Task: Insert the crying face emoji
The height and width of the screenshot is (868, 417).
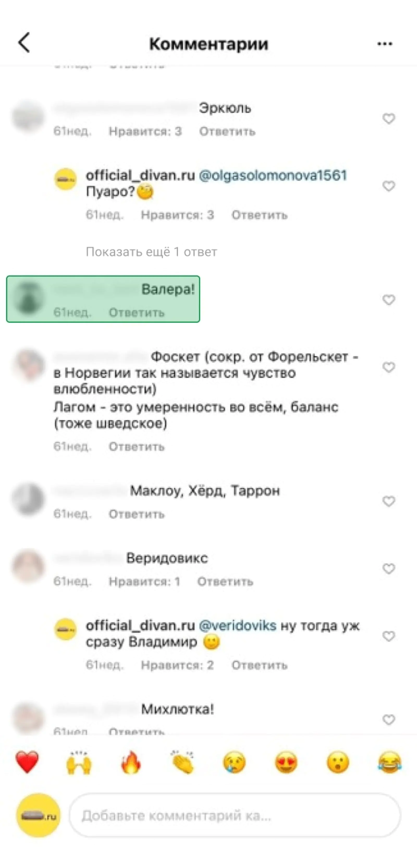Action: (x=235, y=762)
